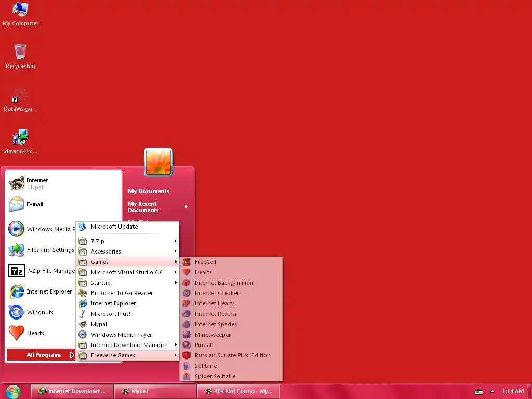Switch to Mypal taskbar button
The width and height of the screenshot is (532, 399).
155,391
